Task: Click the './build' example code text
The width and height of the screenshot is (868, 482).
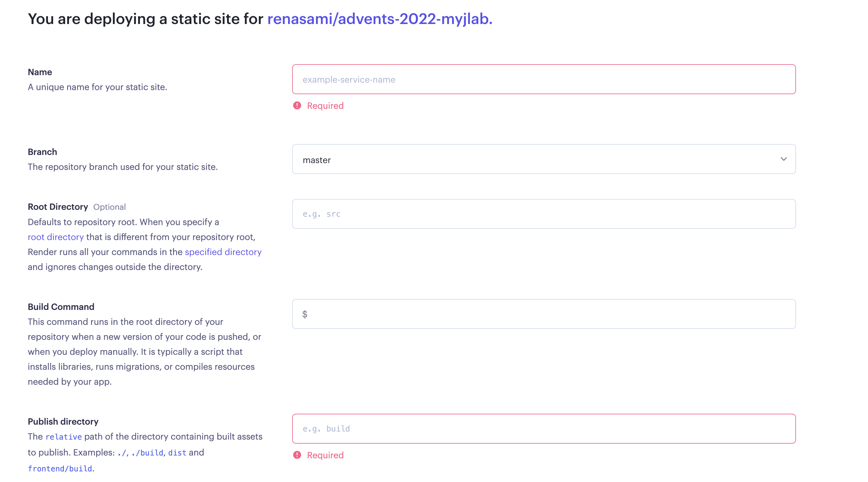Action: click(147, 453)
